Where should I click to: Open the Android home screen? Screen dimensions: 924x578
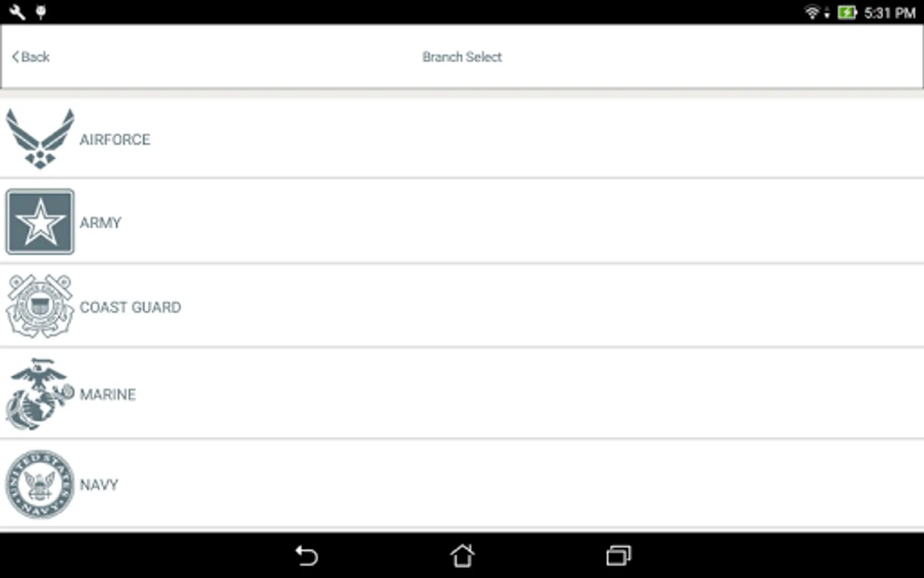[x=462, y=556]
